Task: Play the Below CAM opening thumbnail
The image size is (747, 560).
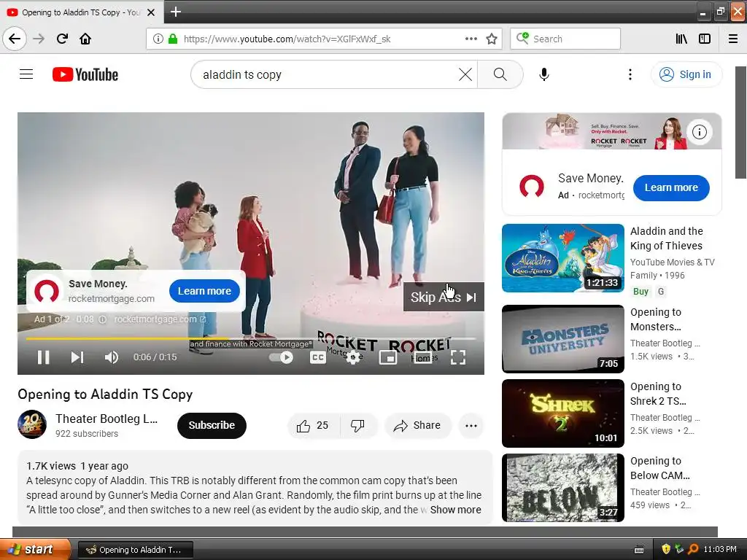Action: pos(562,488)
